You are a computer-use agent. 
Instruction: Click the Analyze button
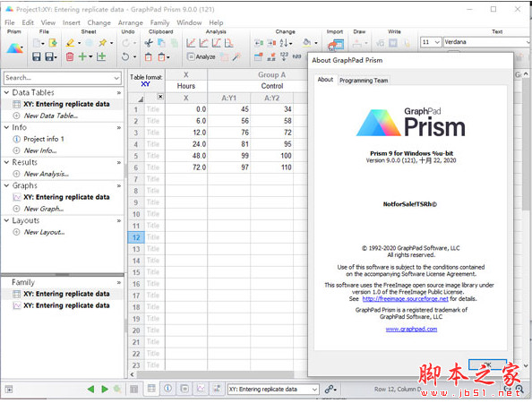[x=202, y=56]
